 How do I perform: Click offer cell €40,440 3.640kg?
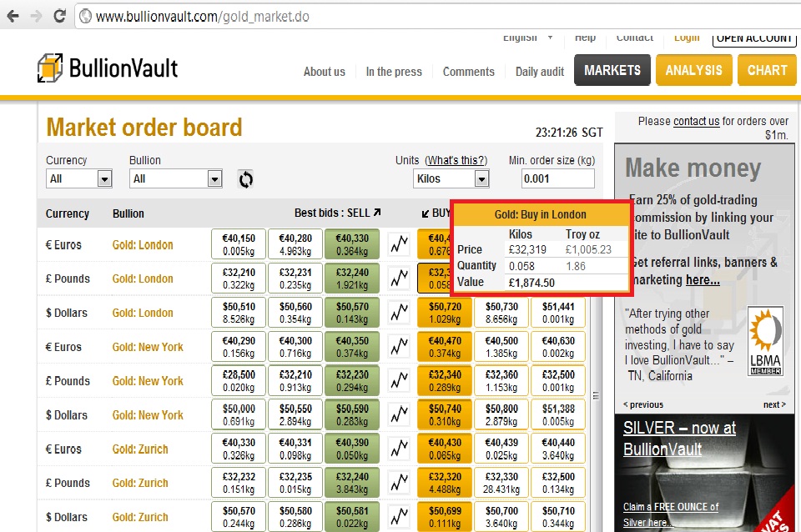(x=558, y=449)
